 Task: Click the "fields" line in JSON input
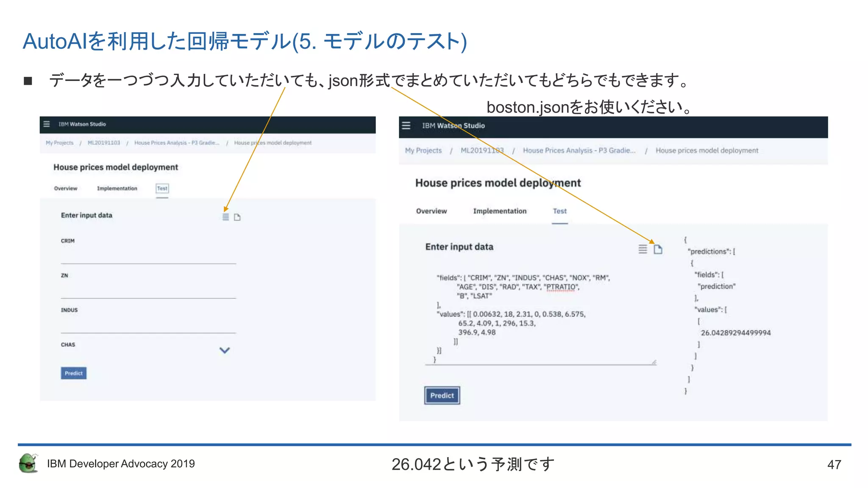click(x=523, y=278)
